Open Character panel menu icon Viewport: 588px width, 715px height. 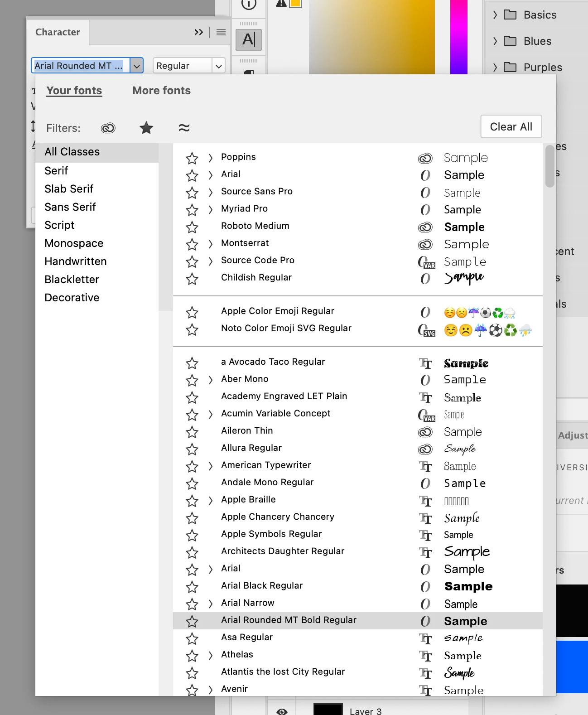[221, 32]
